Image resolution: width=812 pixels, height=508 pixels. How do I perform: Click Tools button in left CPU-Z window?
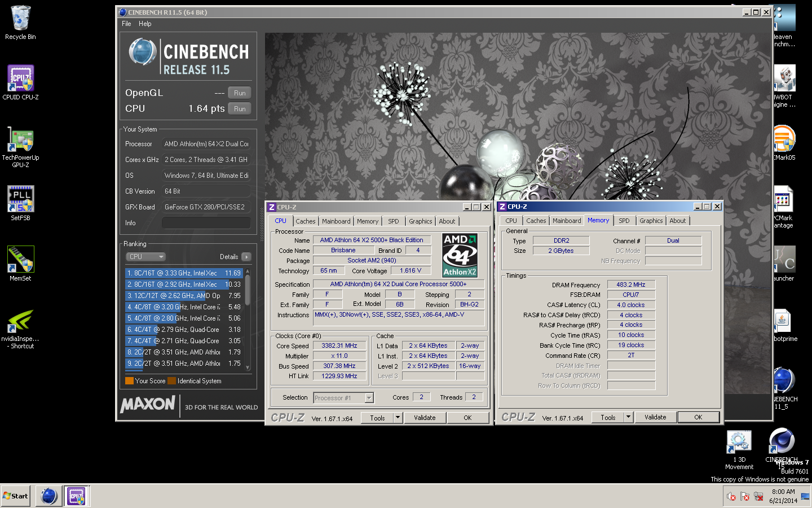coord(377,418)
